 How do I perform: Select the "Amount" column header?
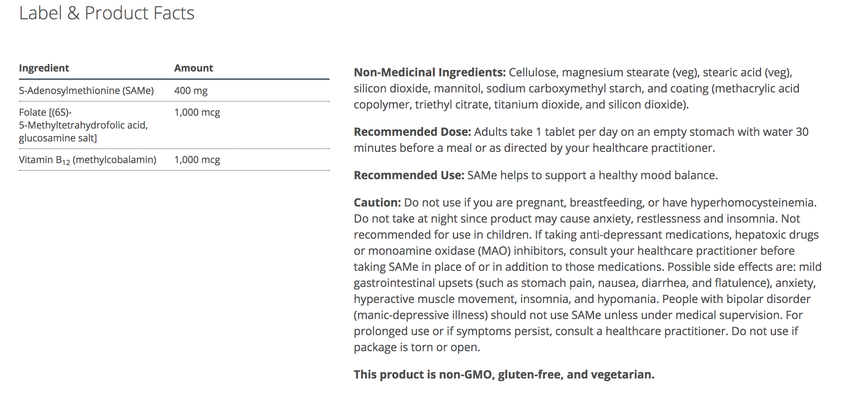click(x=193, y=68)
